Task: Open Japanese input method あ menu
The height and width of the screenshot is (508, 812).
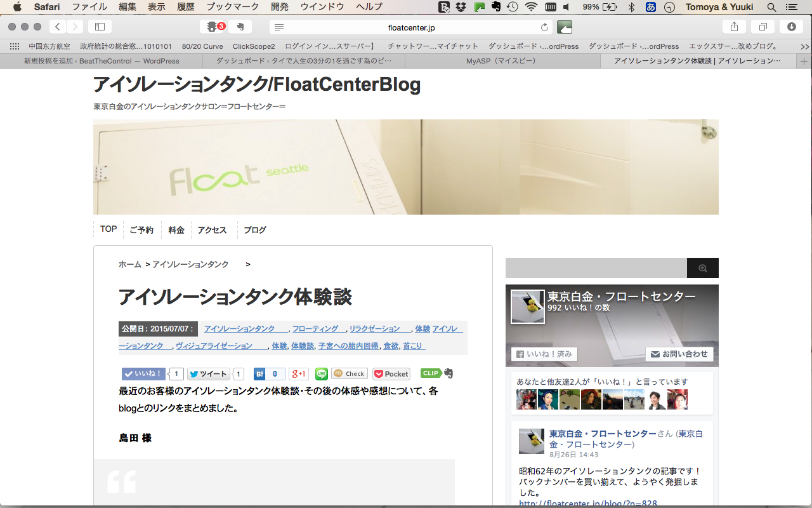Action: [x=650, y=7]
